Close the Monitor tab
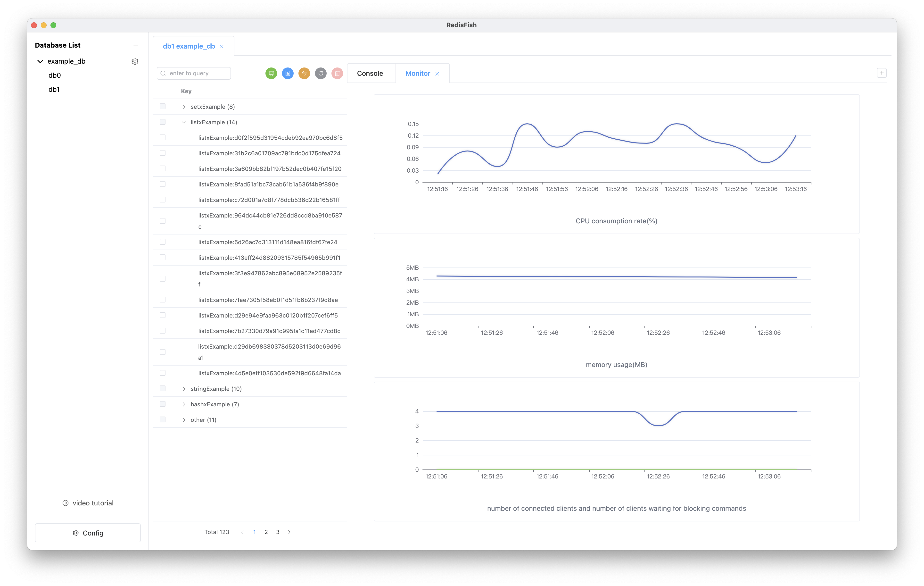This screenshot has width=924, height=586. point(437,74)
